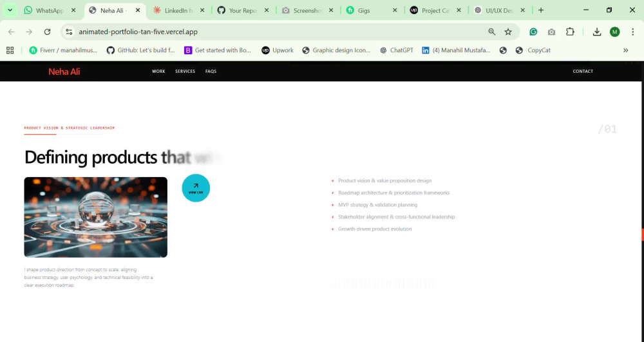Click the /01 section number
Viewport: 644px width, 342px height.
[x=607, y=129]
